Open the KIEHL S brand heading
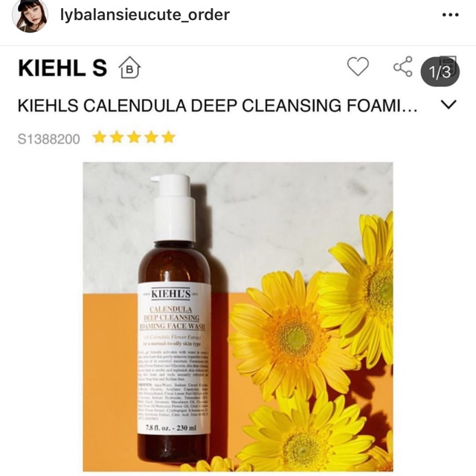 coord(62,68)
